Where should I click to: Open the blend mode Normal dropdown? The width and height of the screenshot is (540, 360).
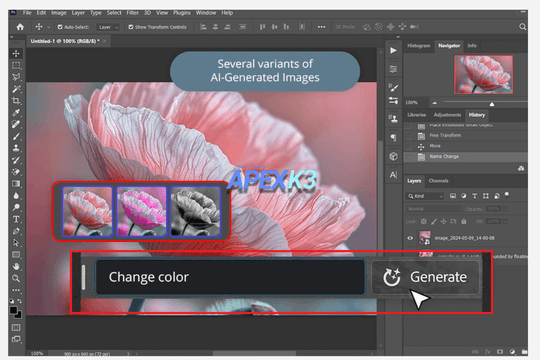tap(434, 209)
